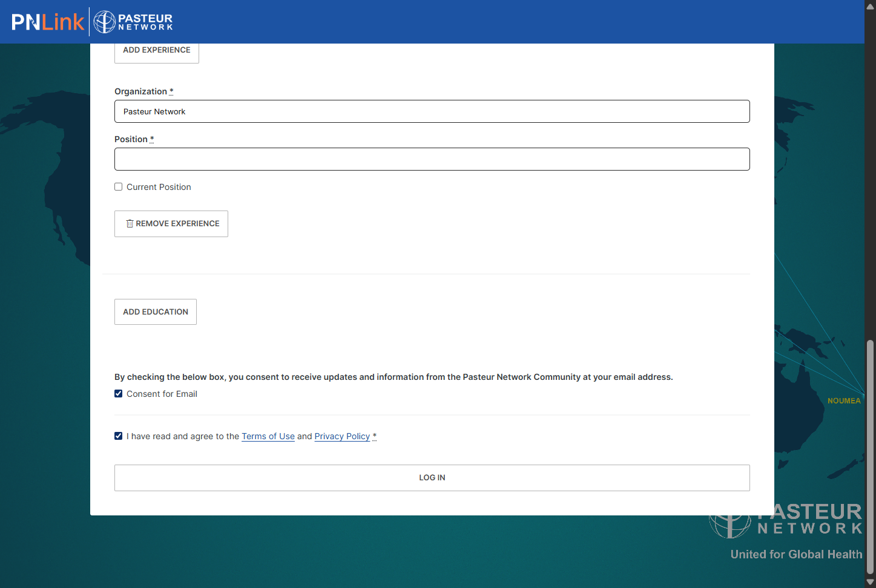
Task: Click the Add Education button
Action: 156,312
